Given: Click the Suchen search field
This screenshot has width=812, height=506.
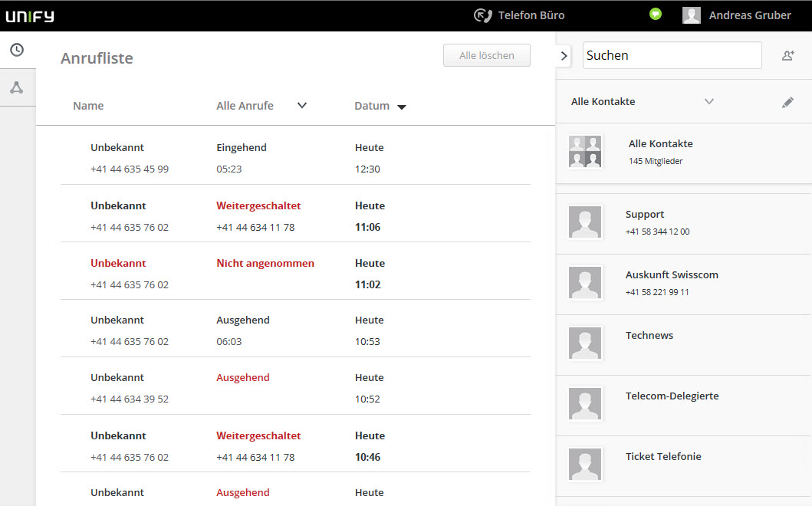Looking at the screenshot, I should tap(672, 55).
